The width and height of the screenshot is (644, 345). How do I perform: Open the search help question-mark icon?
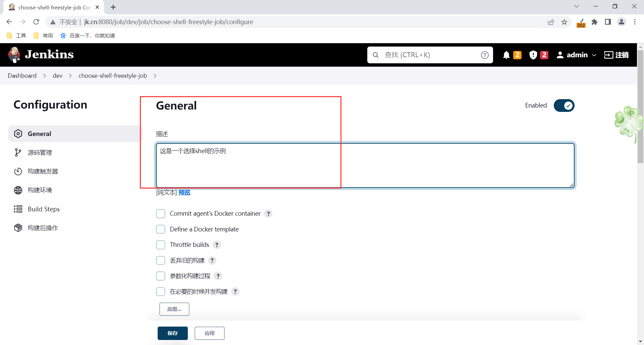485,55
